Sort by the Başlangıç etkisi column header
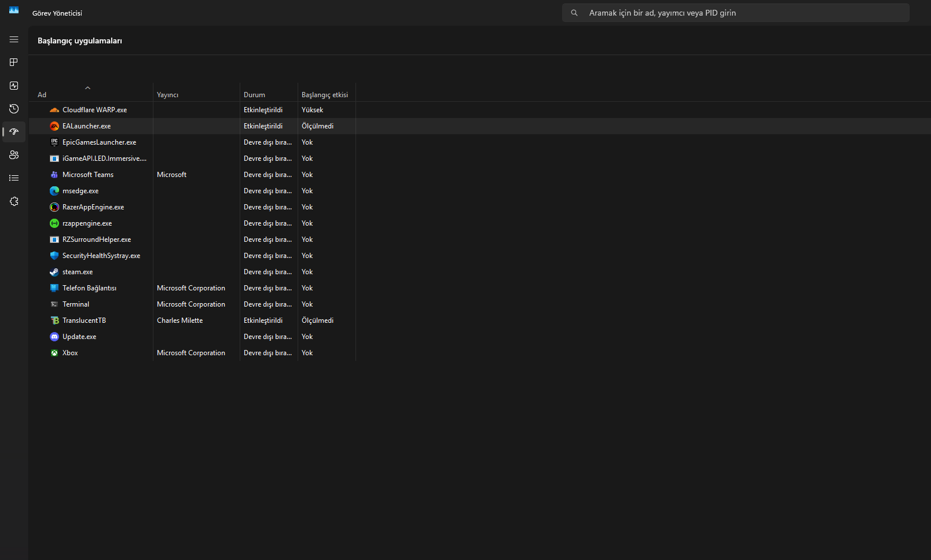 coord(327,92)
